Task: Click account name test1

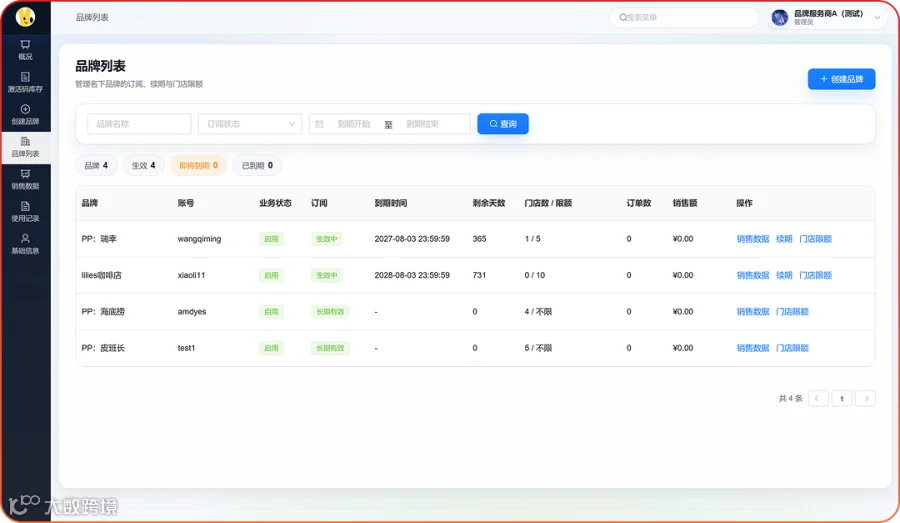Action: coord(186,348)
